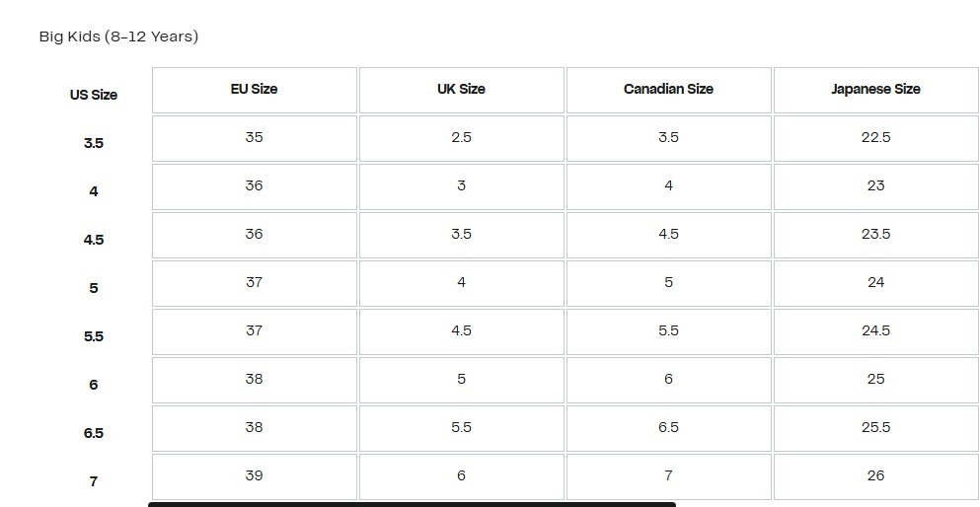Select the US size 5 row label
The width and height of the screenshot is (980, 507).
94,288
